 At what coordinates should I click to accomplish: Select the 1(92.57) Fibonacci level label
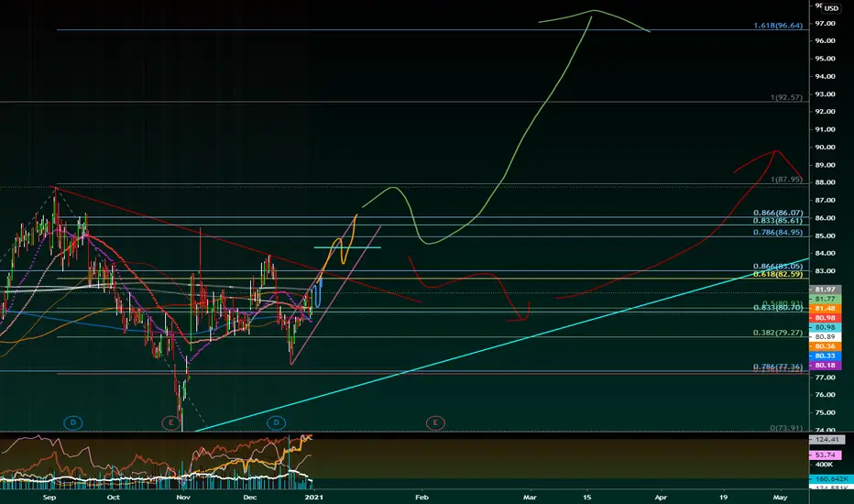click(786, 97)
